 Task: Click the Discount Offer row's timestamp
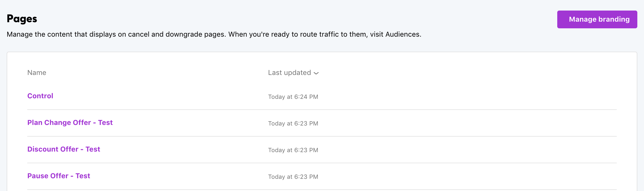[293, 150]
